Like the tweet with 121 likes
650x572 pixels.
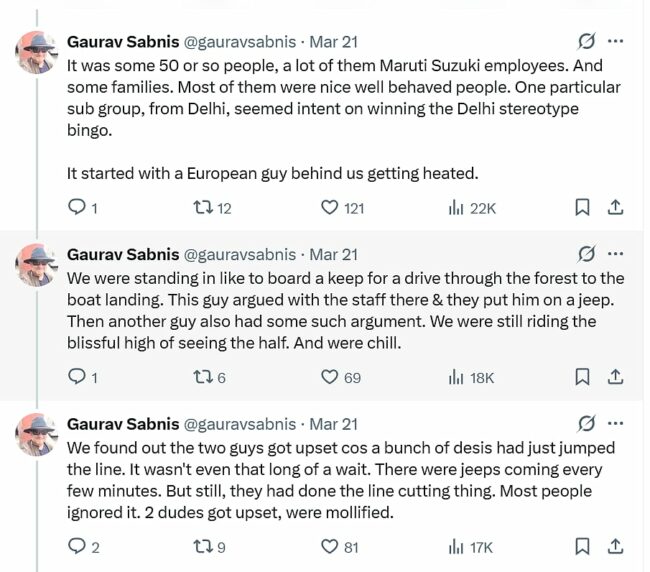pyautogui.click(x=330, y=208)
